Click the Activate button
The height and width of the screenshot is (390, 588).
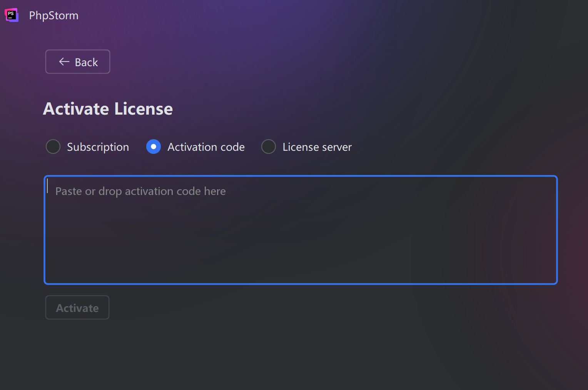(77, 308)
